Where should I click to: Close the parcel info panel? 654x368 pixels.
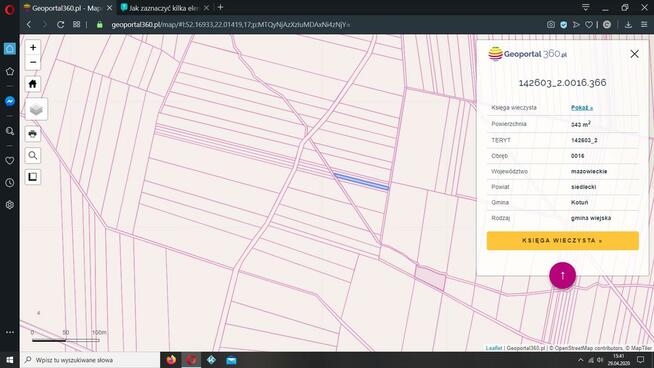tap(634, 54)
